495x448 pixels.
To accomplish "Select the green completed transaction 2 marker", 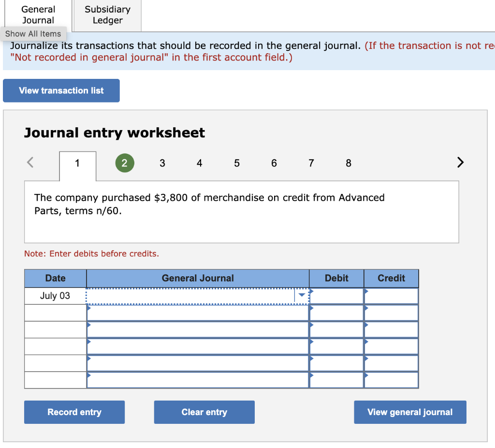I will 125,163.
